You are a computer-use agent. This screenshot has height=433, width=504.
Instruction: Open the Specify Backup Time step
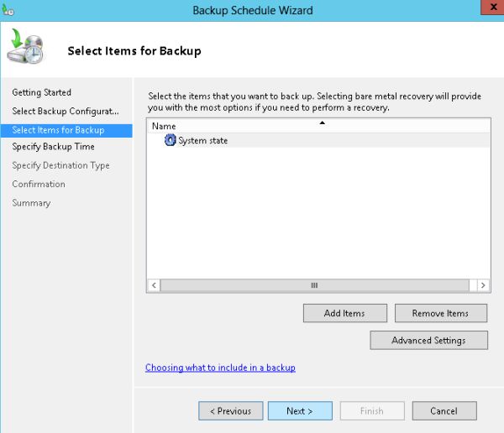pyautogui.click(x=54, y=147)
